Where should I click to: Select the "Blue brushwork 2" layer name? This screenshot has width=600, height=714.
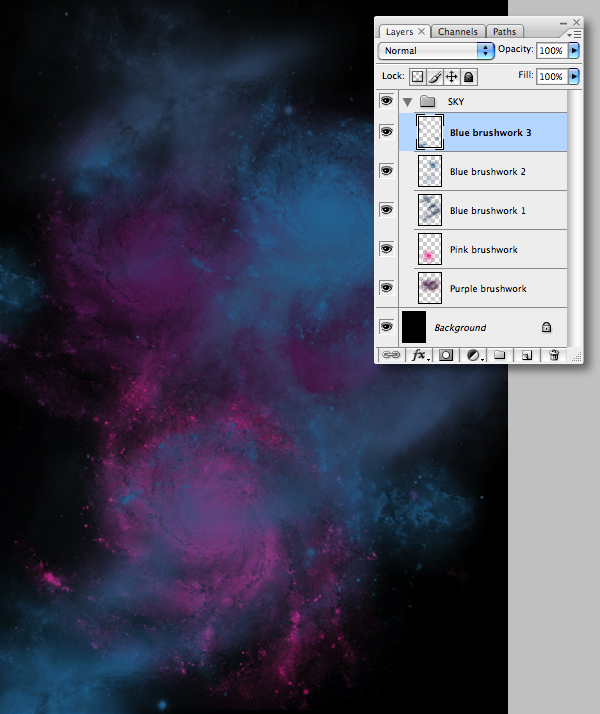click(x=488, y=172)
